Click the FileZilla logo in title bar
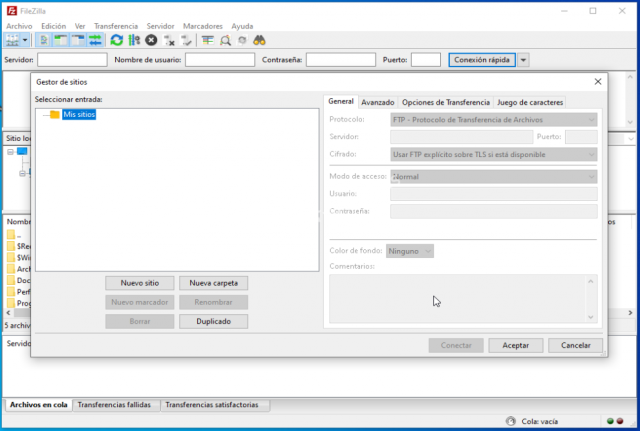This screenshot has height=431, width=640. [12, 11]
